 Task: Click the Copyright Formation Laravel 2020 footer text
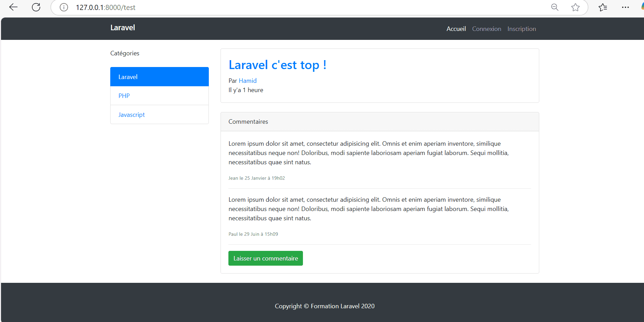[x=325, y=306]
